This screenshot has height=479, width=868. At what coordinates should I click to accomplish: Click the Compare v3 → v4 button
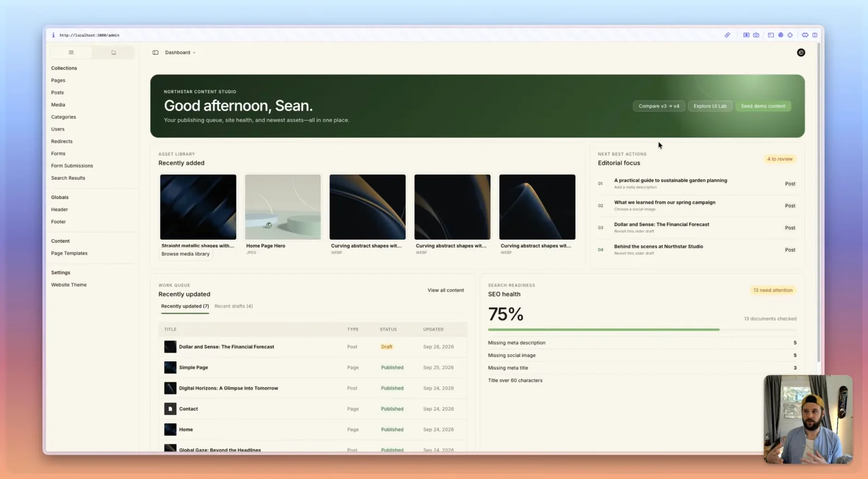(x=659, y=106)
